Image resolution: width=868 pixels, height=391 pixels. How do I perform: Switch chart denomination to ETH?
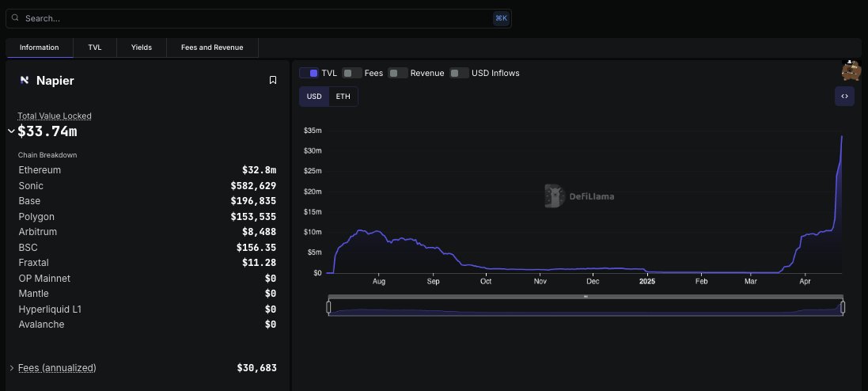coord(343,97)
